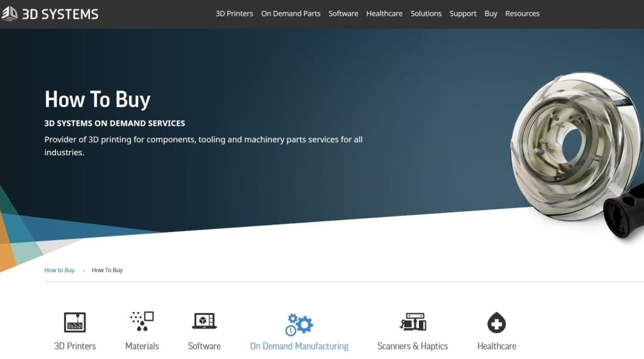Select the Software laptop icon

pos(204,321)
